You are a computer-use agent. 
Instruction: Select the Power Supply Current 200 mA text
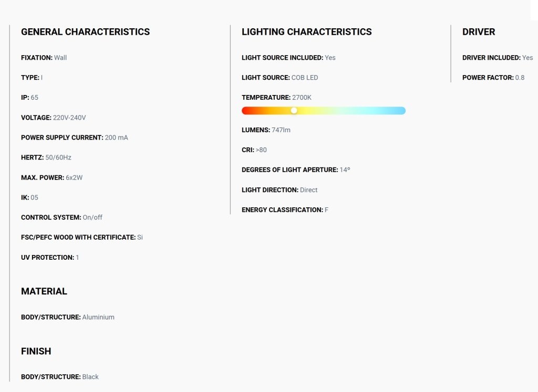[75, 137]
